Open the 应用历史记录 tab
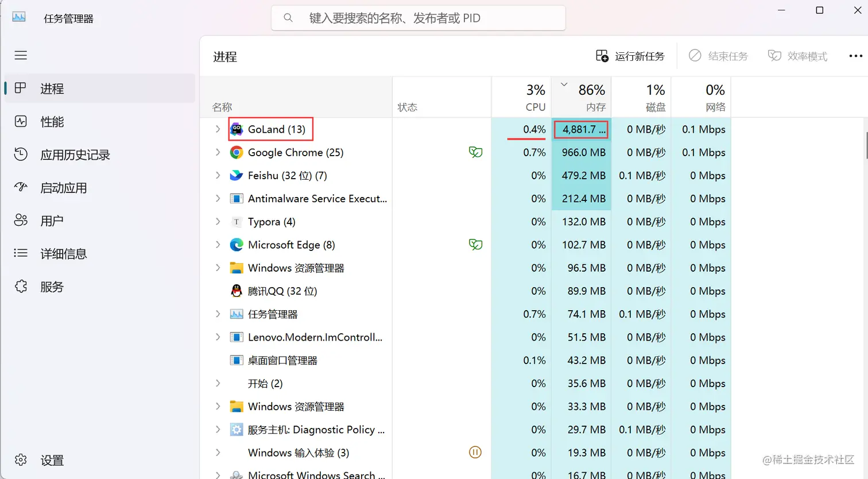This screenshot has height=479, width=868. click(100, 154)
